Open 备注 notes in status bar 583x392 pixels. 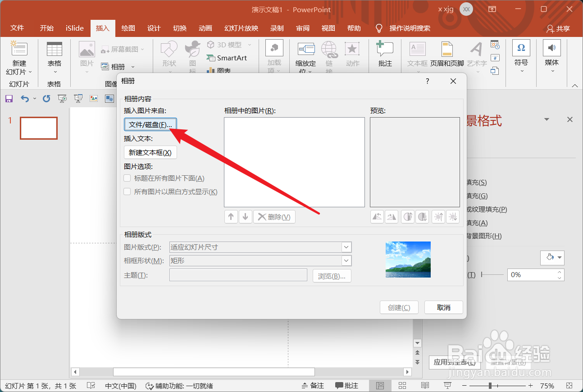click(x=313, y=386)
